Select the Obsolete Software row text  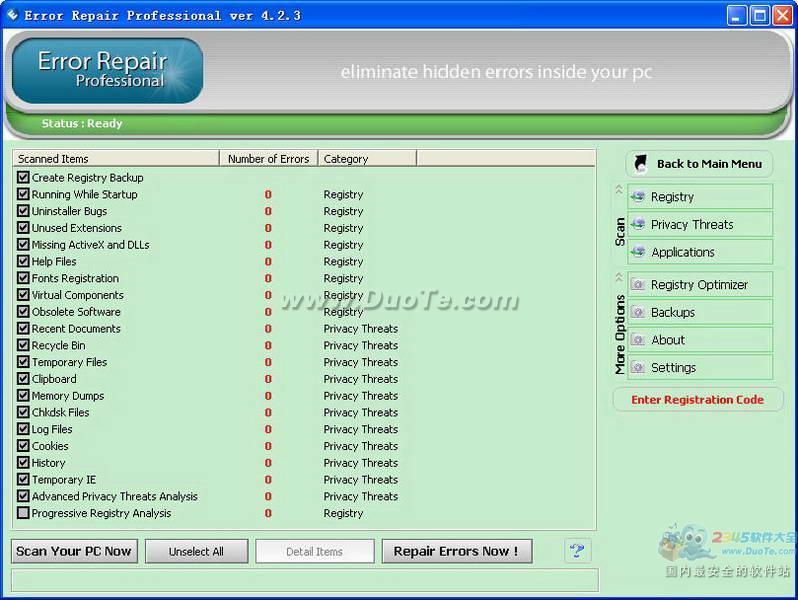[76, 311]
